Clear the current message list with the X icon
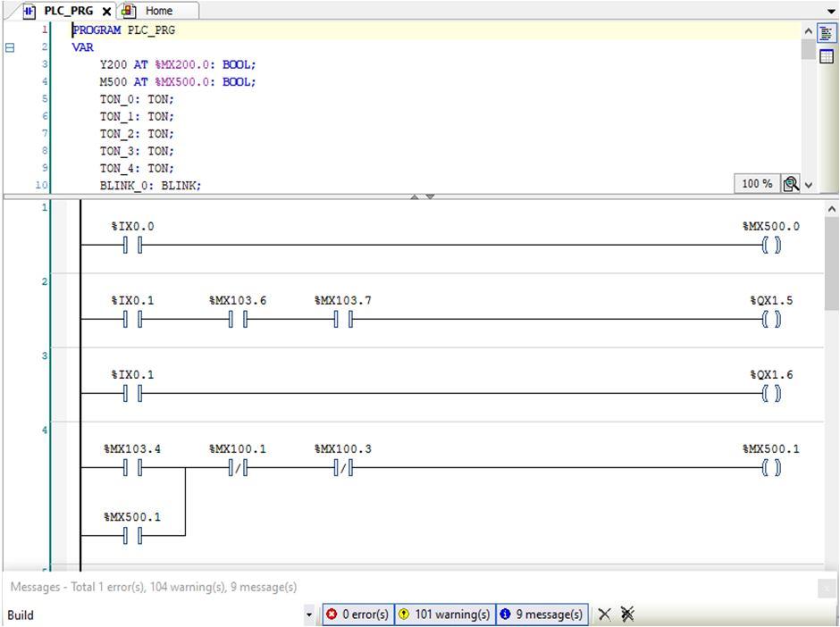 coord(604,614)
